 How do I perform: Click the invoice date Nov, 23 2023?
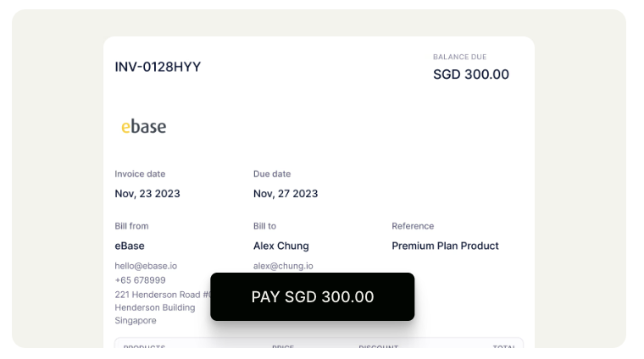pyautogui.click(x=147, y=194)
